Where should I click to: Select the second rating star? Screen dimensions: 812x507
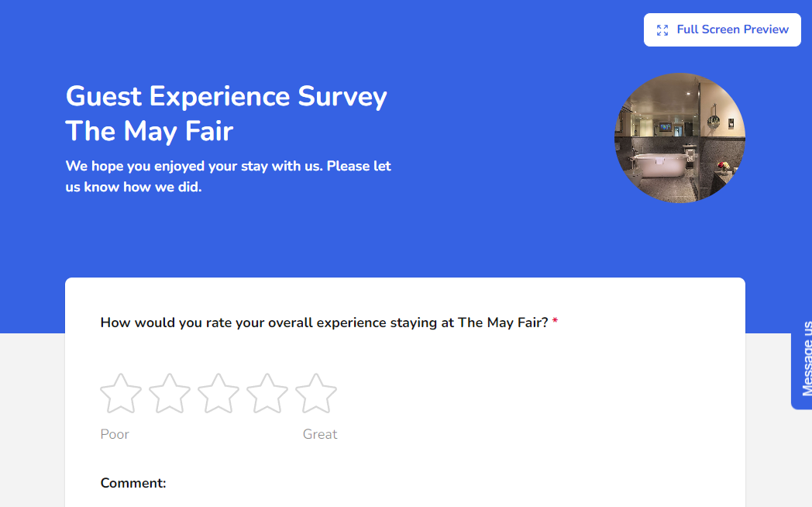point(170,394)
